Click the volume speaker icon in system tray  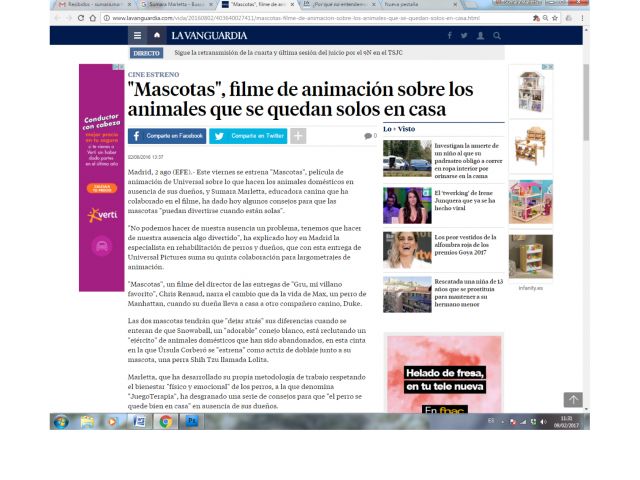click(x=543, y=422)
